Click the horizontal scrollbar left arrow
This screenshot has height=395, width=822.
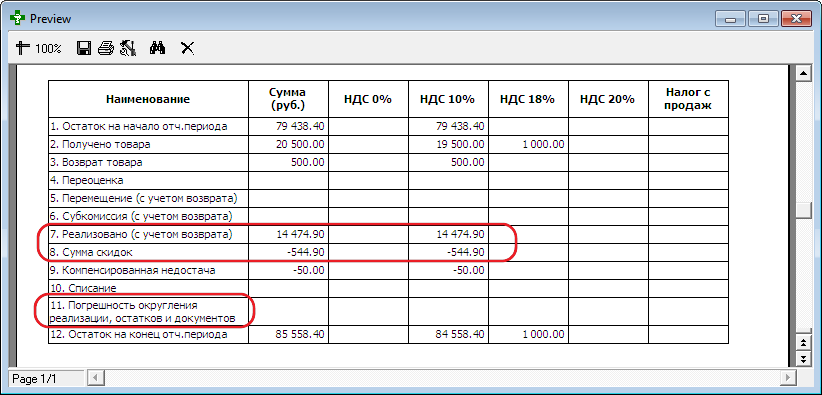pos(95,377)
